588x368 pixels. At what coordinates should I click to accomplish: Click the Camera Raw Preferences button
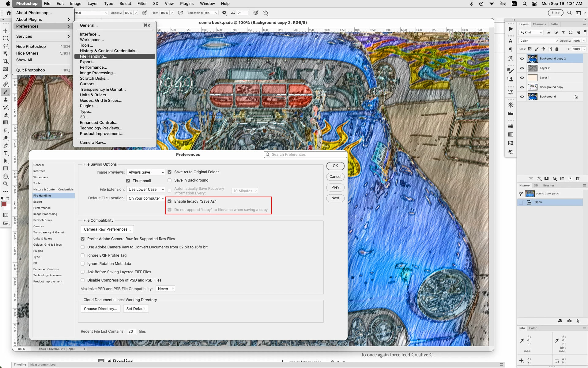(107, 229)
